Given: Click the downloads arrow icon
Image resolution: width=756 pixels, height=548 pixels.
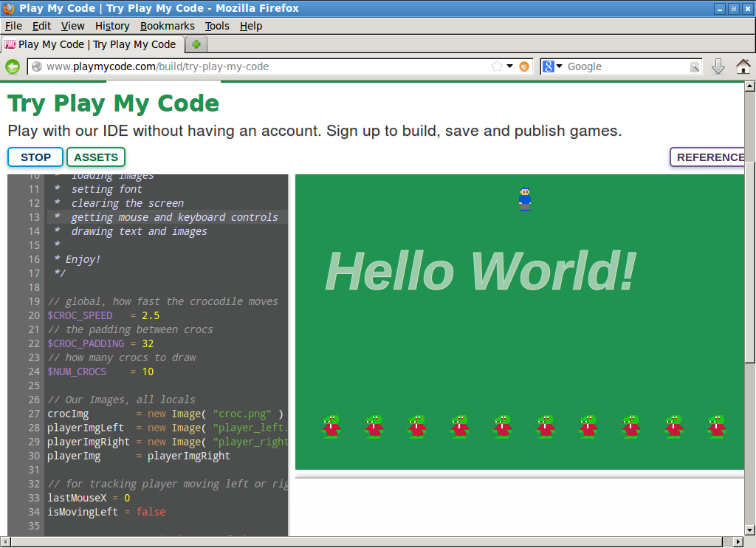Looking at the screenshot, I should [718, 66].
